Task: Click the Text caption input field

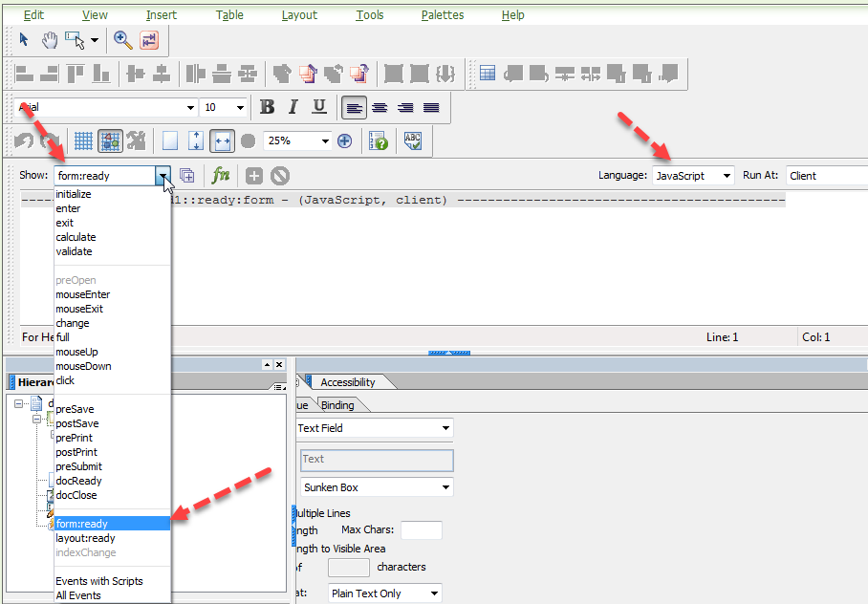Action: click(377, 460)
